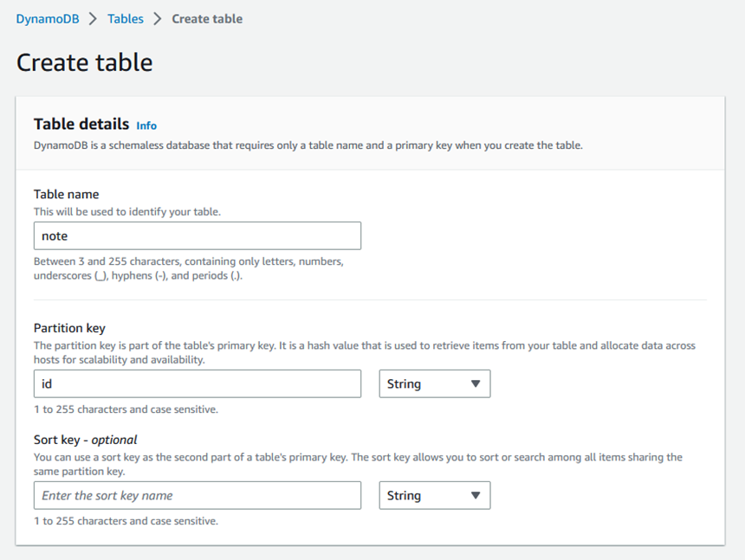Screen dimensions: 745x560
Task: Click the sort key name input field
Action: click(198, 495)
